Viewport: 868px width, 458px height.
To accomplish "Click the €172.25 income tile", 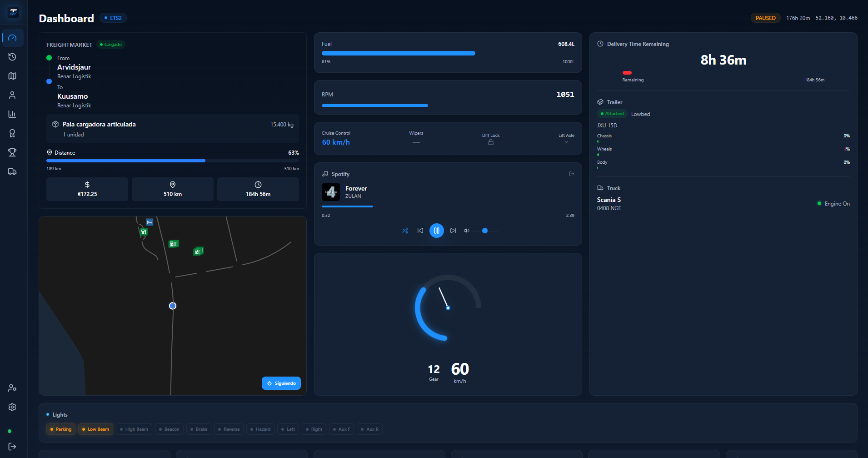I will point(87,189).
